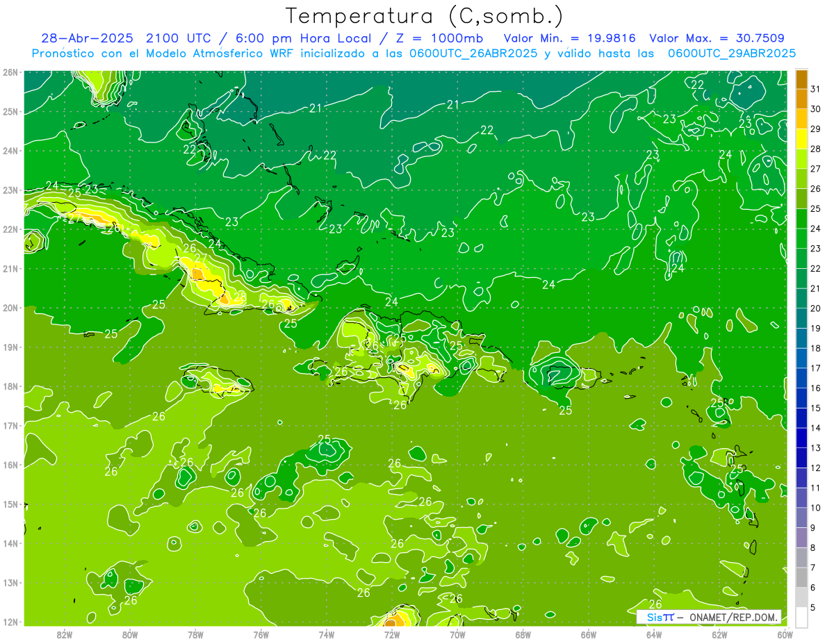Click the '19N' latitude axis label
Screen dimensions: 834x644
click(x=11, y=347)
